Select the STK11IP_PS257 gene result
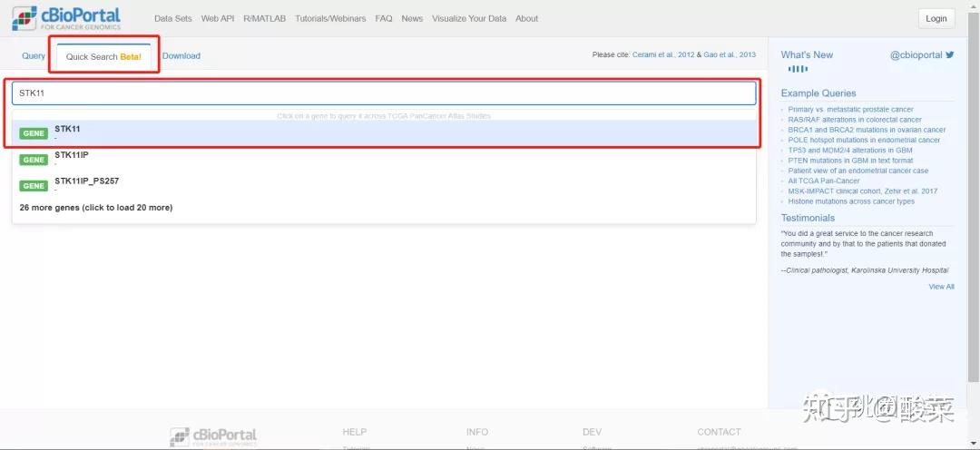Image resolution: width=980 pixels, height=450 pixels. click(x=384, y=185)
